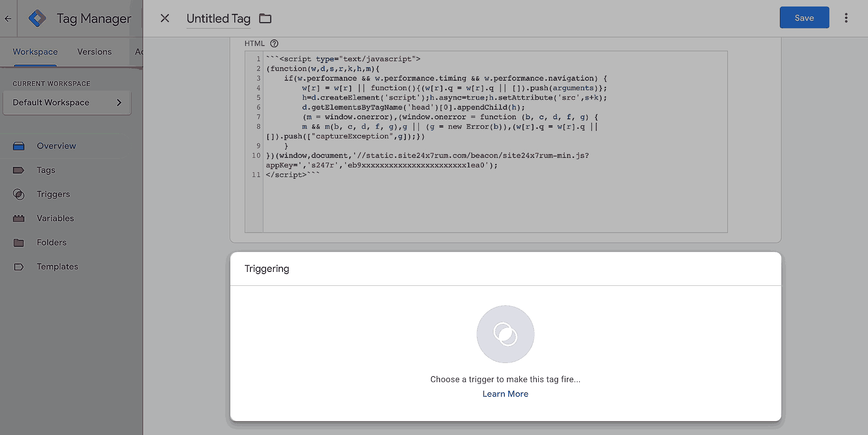Open Templates in sidebar

[57, 267]
